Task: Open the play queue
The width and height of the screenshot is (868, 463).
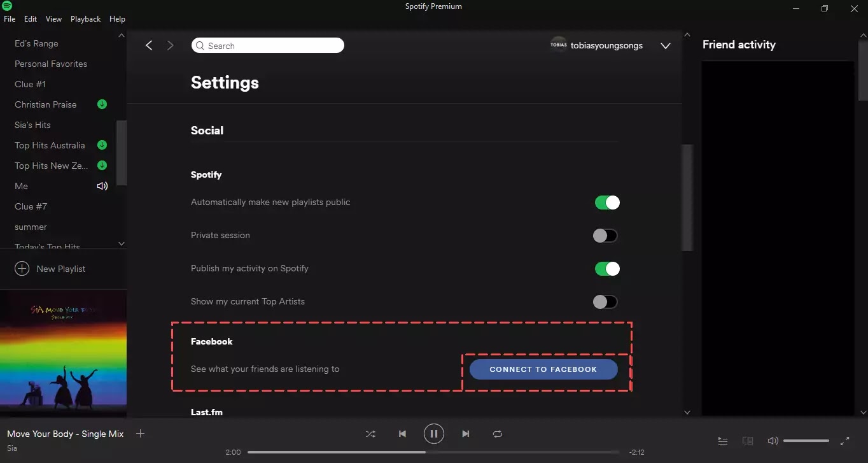Action: 723,441
